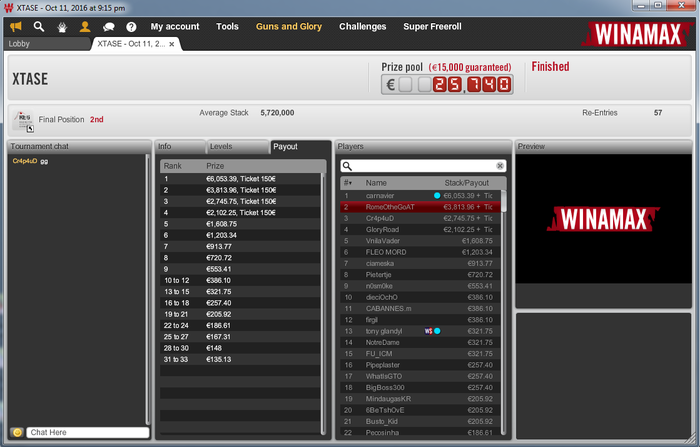
Task: Click the Cr4p4uD name in tournament chat
Action: coord(25,161)
